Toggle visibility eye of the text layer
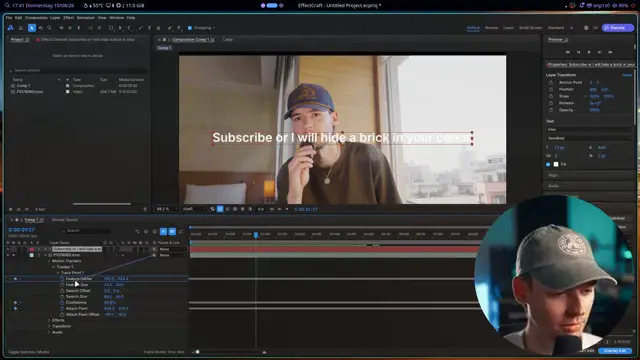Image resolution: width=640 pixels, height=360 pixels. pos(8,249)
